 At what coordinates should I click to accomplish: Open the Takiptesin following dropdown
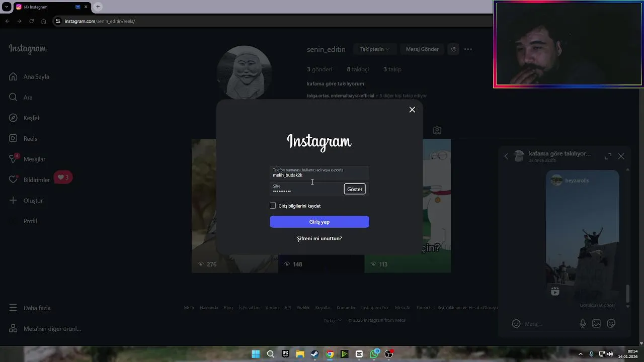(x=375, y=49)
